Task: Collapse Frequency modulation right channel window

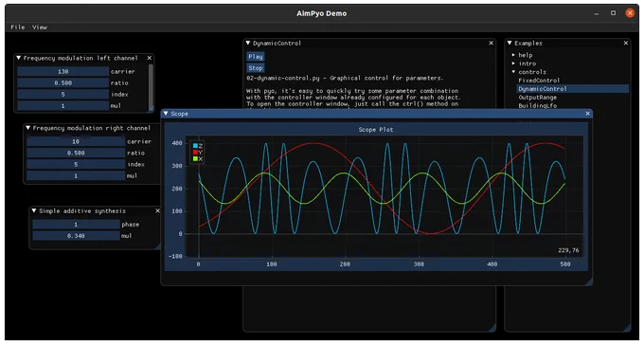Action: pos(27,128)
